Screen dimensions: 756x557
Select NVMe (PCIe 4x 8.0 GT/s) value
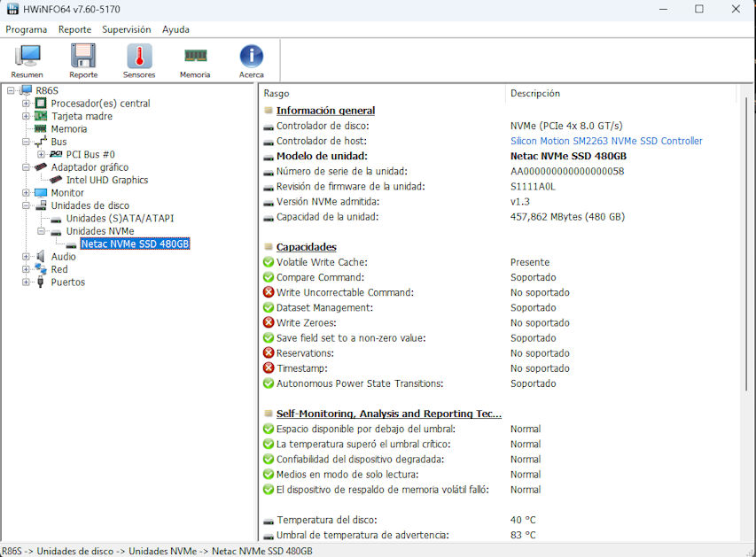566,126
